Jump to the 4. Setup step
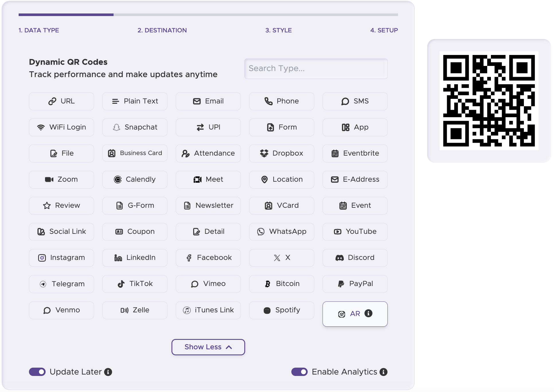Screen dimensions: 554x392 384,30
